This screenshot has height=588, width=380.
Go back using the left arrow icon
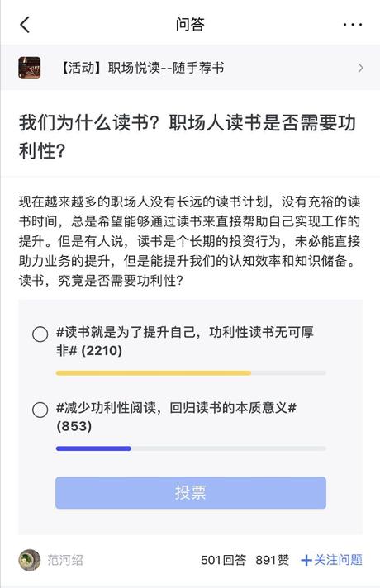pos(25,25)
